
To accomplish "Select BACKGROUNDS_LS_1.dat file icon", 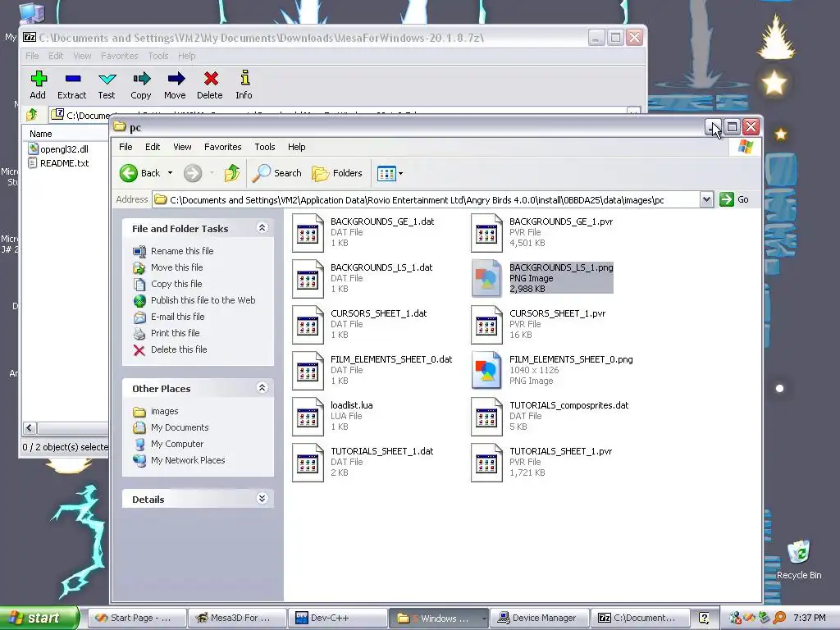I will [x=308, y=279].
